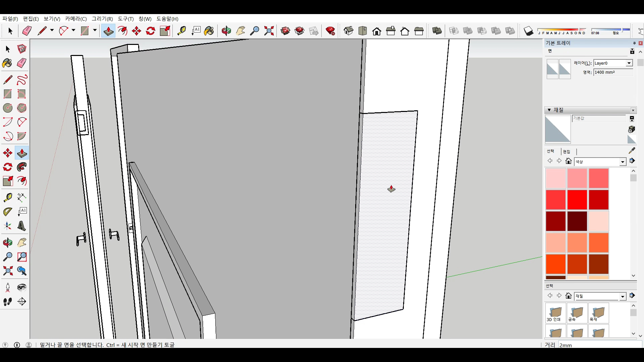The width and height of the screenshot is (644, 362).
Task: Open the 목재 material folder
Action: [598, 313]
